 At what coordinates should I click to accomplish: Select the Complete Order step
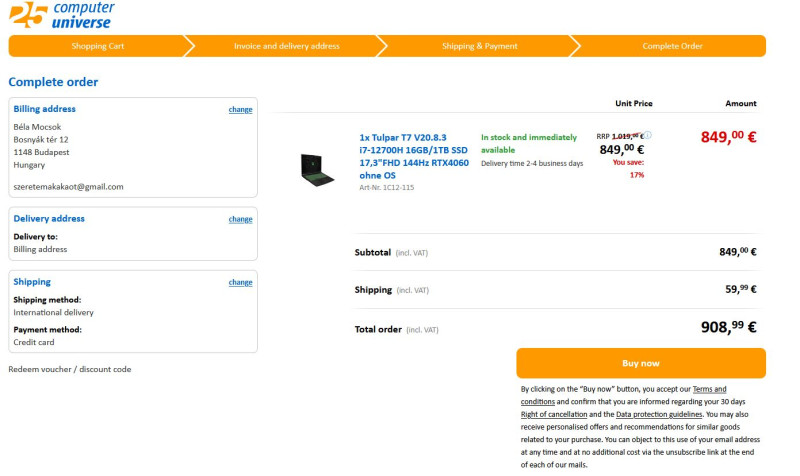(x=672, y=46)
